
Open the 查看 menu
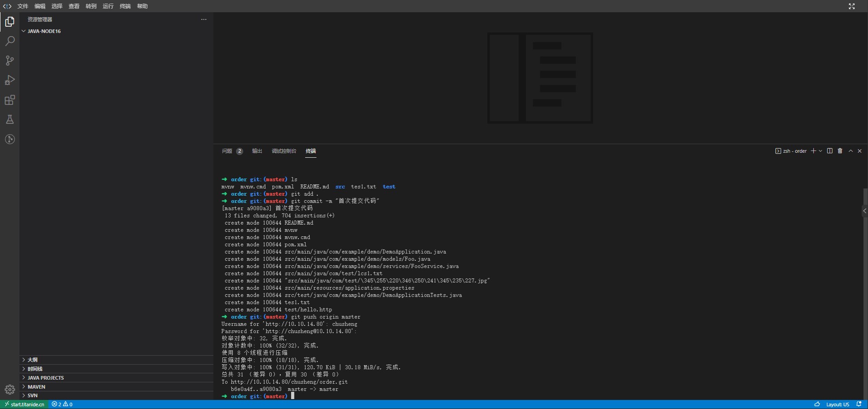pos(74,6)
